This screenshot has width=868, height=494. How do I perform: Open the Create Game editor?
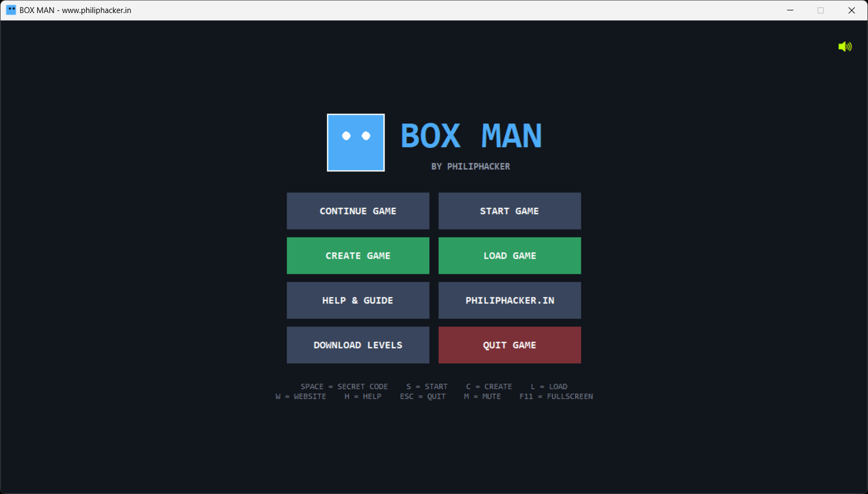click(358, 256)
